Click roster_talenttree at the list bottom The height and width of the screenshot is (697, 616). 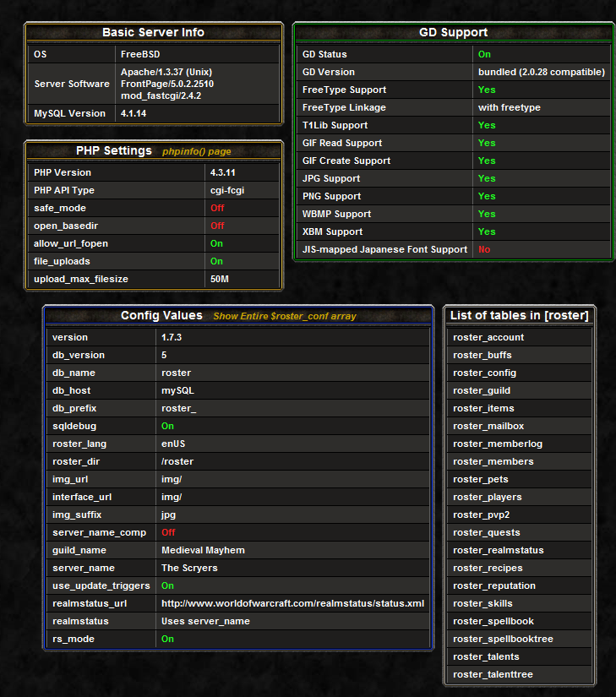[x=493, y=674]
